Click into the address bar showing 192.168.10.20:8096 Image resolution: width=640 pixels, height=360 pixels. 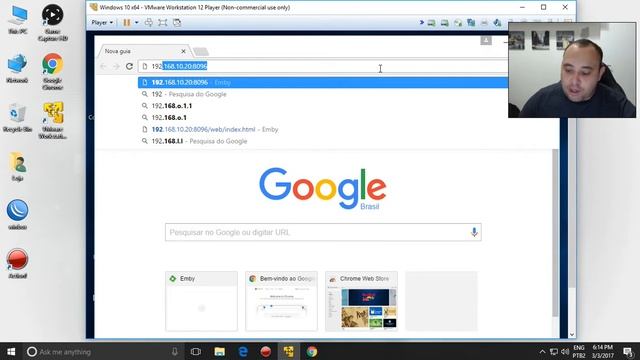[x=322, y=66]
